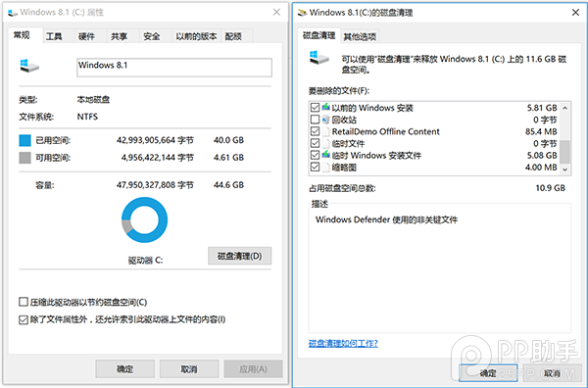Click the file icon beside RetailDemo Offline Content
Image resolution: width=588 pixels, height=388 pixels.
(325, 131)
